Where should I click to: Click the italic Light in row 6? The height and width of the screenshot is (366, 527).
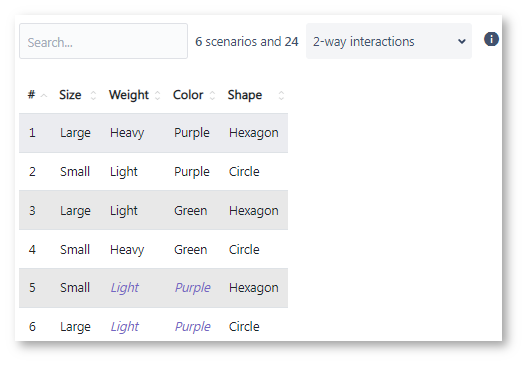point(124,327)
